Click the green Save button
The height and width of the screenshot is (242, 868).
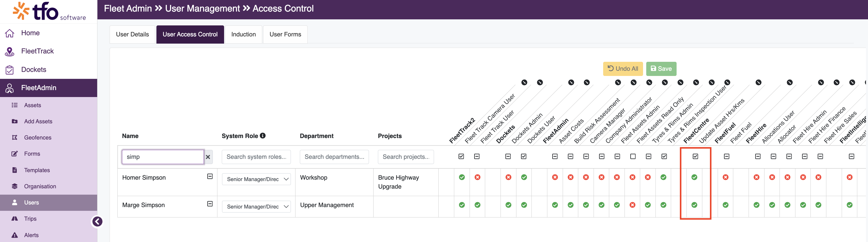coord(661,69)
